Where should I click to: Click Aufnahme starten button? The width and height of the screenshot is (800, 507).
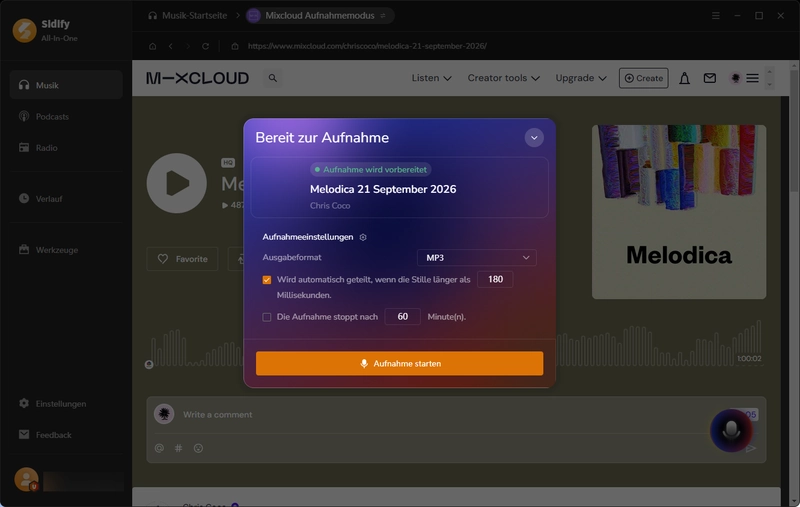coord(399,364)
